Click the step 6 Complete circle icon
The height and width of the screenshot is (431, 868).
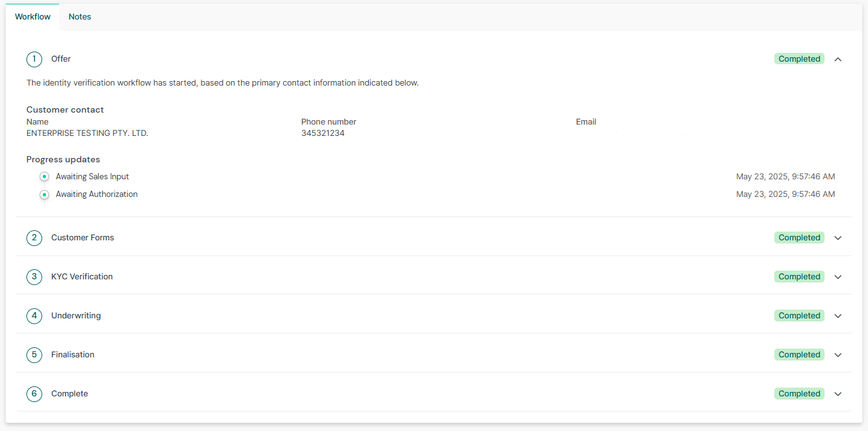coord(34,393)
